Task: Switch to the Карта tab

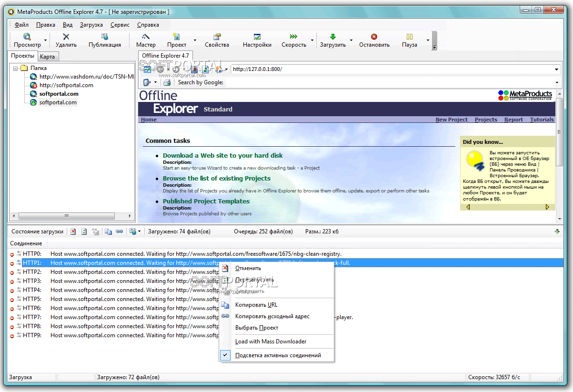Action: coord(48,56)
